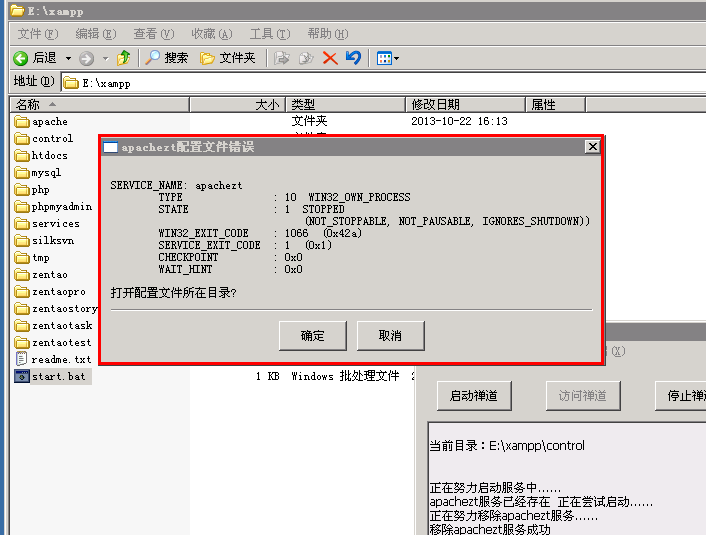
Task: Click the apache folder date 2013-10-22 16:13
Action: pos(459,121)
